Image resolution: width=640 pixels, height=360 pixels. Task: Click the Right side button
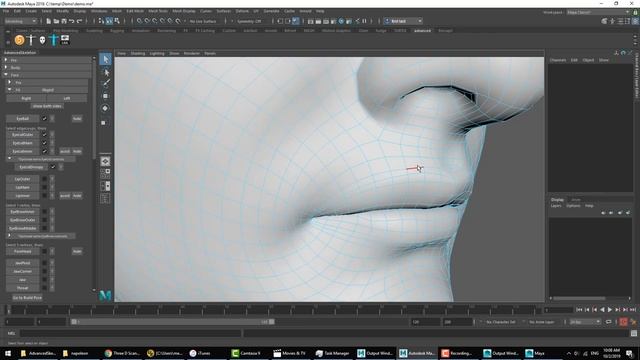tap(26, 98)
